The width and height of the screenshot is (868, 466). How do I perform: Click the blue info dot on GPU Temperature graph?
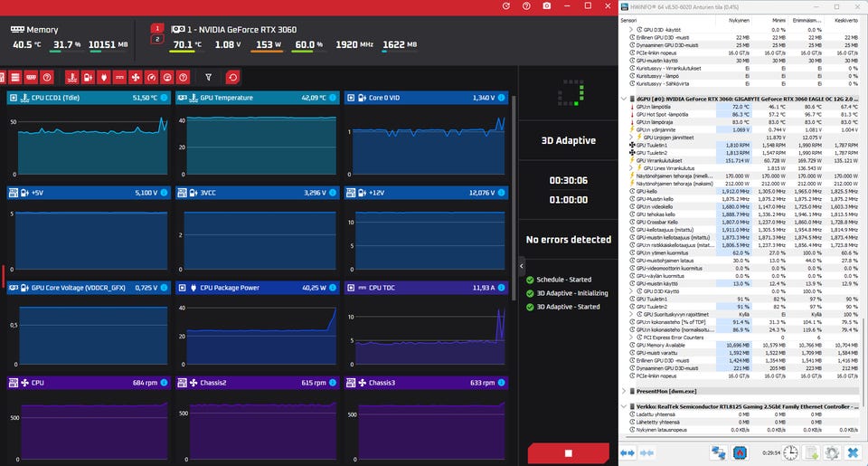coord(333,98)
